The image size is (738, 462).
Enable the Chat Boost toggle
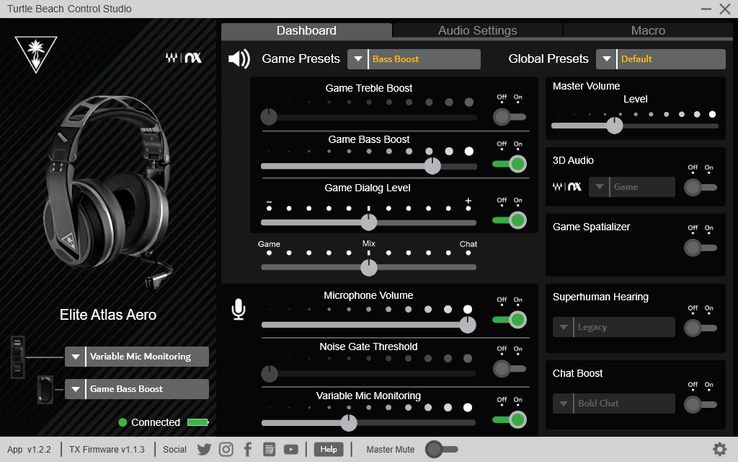click(x=700, y=404)
